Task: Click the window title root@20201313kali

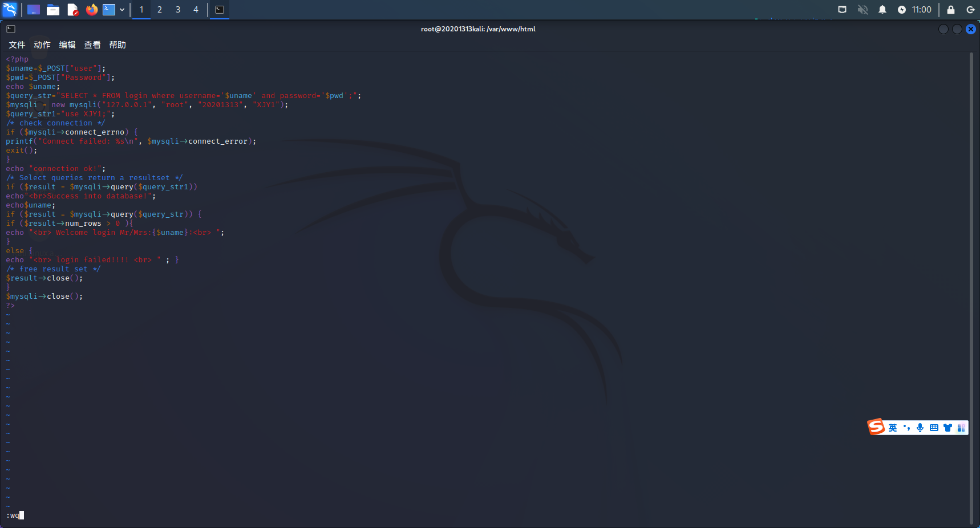Action: pos(478,29)
